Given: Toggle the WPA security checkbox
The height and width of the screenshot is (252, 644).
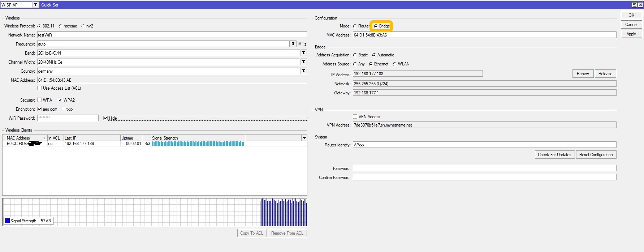Looking at the screenshot, I should pos(39,100).
